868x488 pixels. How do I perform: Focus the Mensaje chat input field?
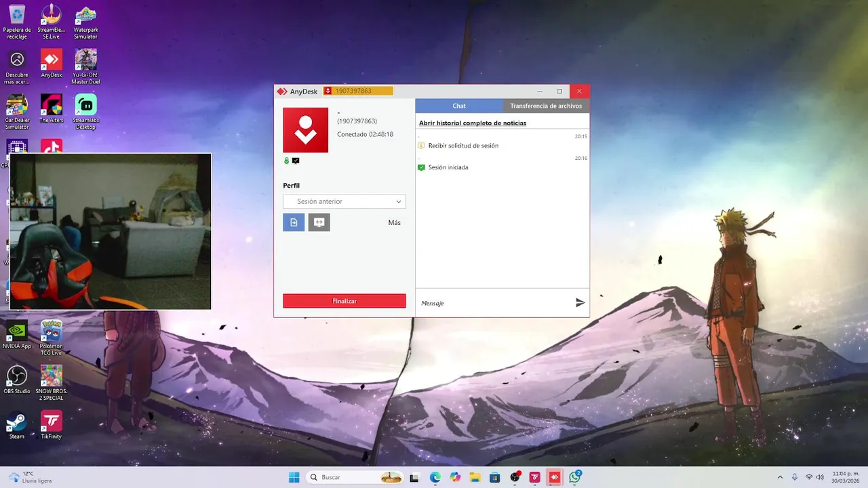[x=495, y=303]
